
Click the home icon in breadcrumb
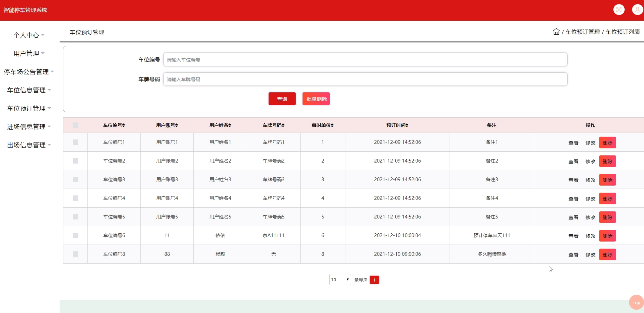(x=556, y=32)
